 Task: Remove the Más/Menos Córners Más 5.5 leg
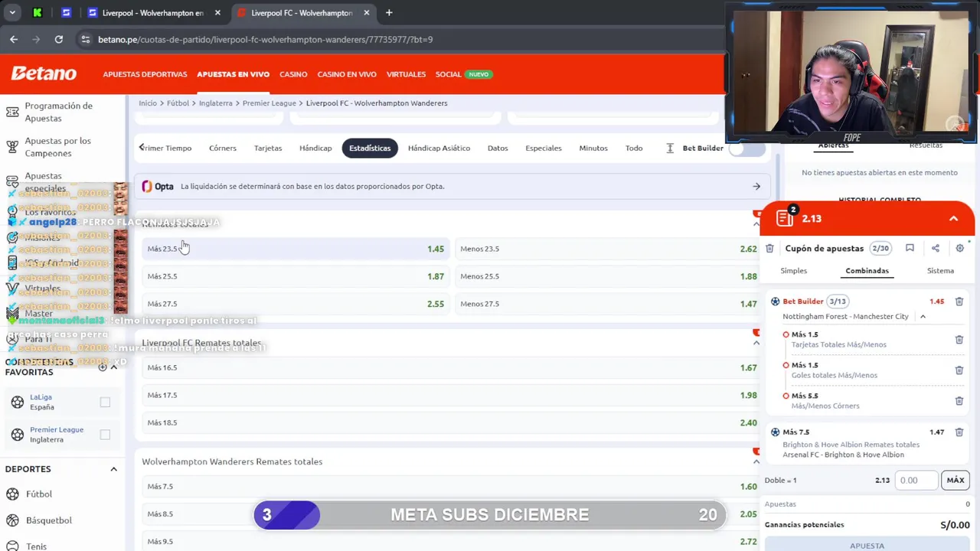[x=959, y=401]
